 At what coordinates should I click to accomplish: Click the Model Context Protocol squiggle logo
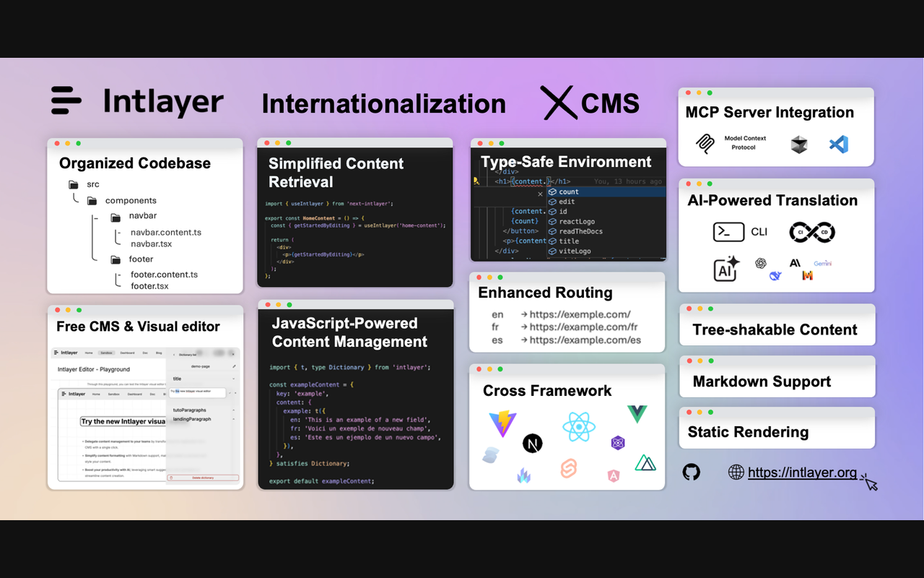[705, 144]
